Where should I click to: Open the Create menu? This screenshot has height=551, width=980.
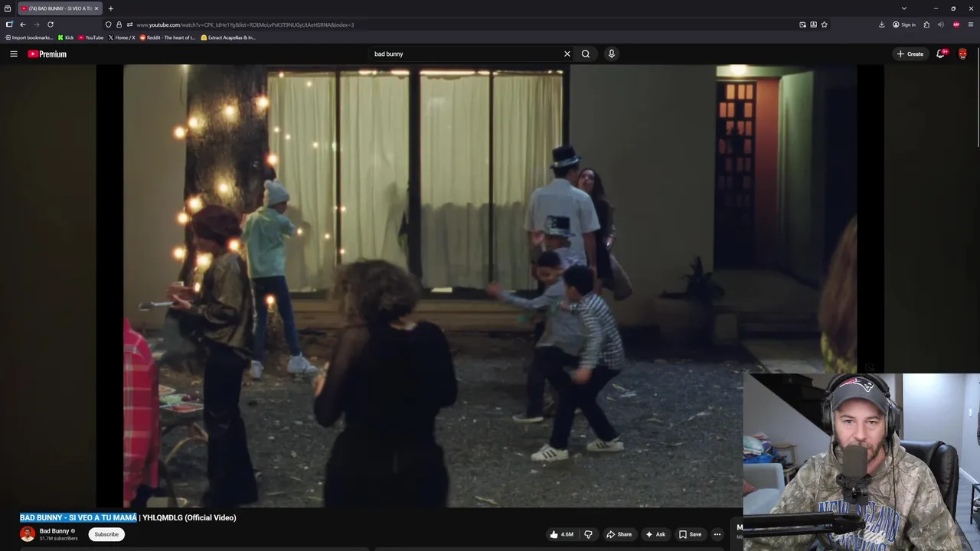(x=910, y=54)
